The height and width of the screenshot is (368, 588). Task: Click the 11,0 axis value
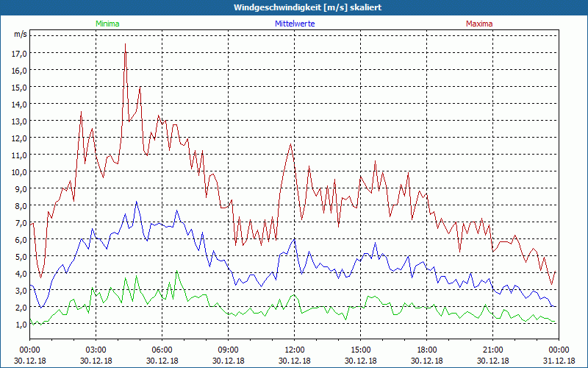tap(19, 155)
